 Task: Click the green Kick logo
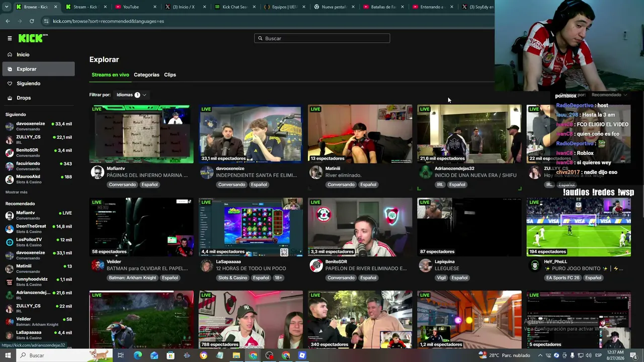(x=33, y=38)
